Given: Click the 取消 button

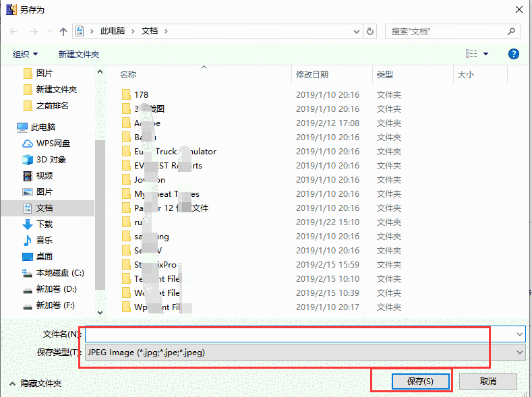Looking at the screenshot, I should click(x=488, y=381).
